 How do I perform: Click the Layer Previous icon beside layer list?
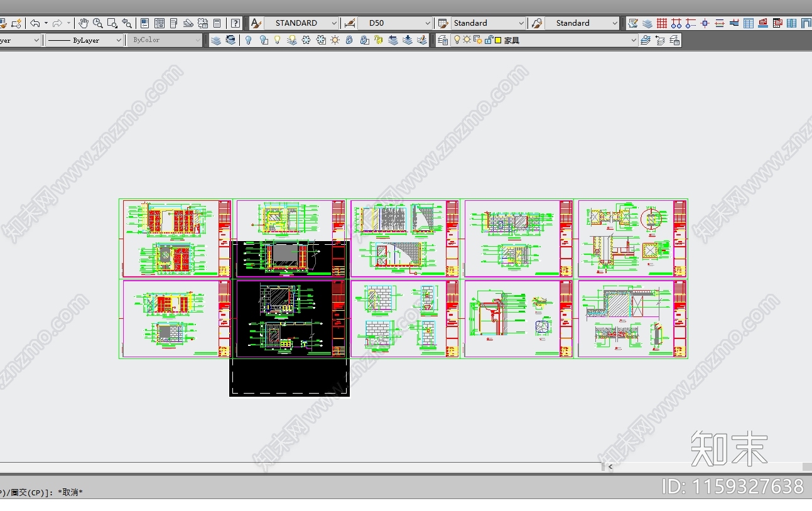tap(660, 40)
